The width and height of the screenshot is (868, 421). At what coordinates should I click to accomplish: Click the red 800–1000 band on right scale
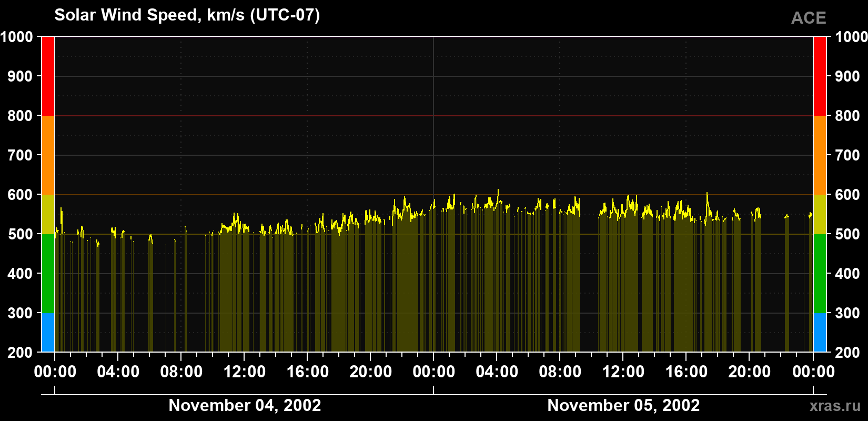(820, 76)
